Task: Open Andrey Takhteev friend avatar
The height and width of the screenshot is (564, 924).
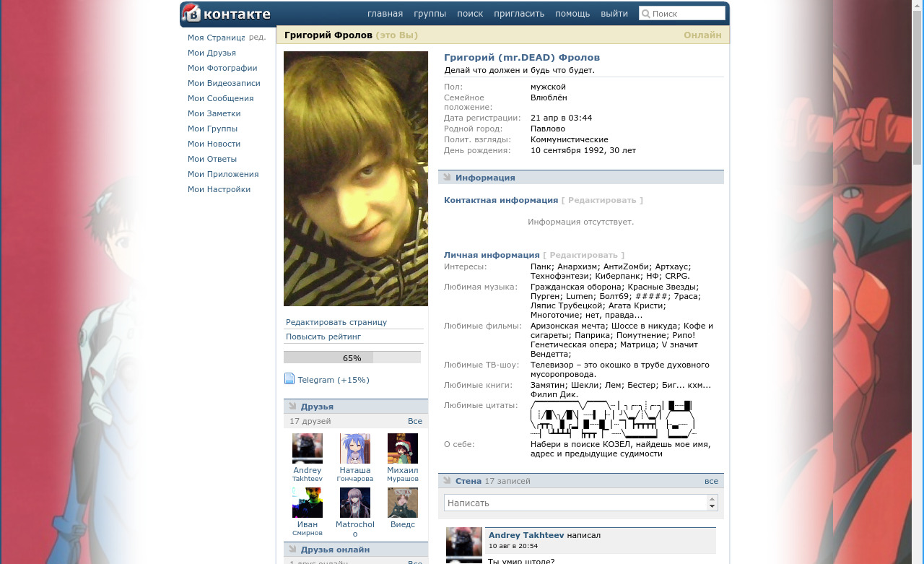Action: coord(308,448)
